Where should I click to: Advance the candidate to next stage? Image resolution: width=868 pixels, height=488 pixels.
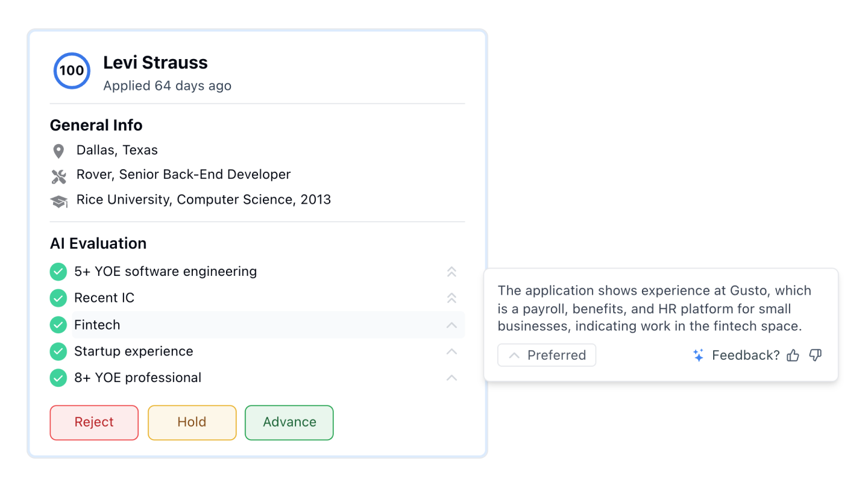[x=289, y=422]
